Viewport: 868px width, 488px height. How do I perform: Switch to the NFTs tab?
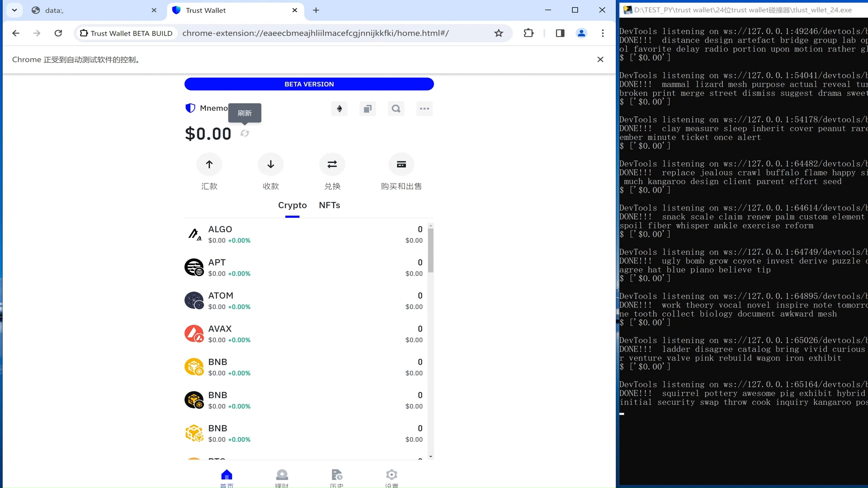point(330,205)
